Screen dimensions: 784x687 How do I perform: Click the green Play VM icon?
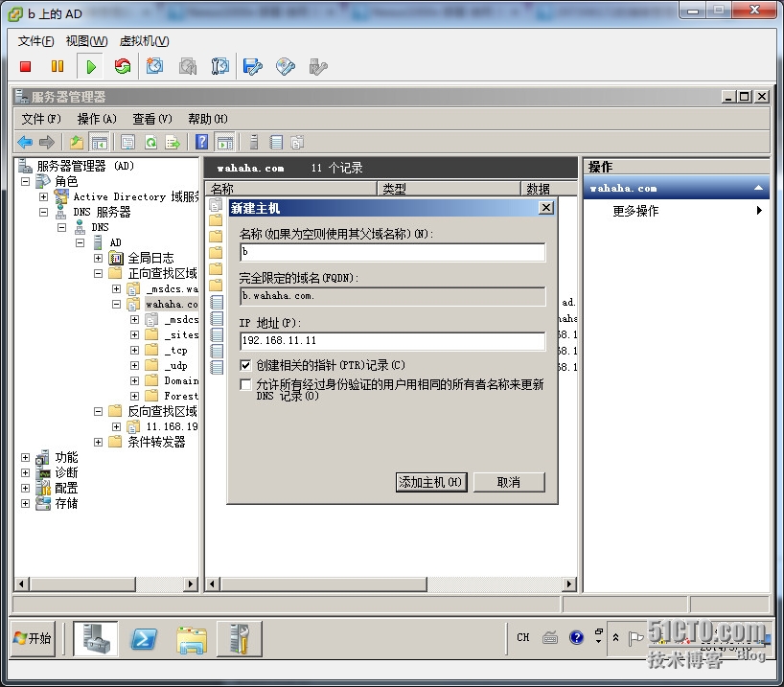(90, 66)
